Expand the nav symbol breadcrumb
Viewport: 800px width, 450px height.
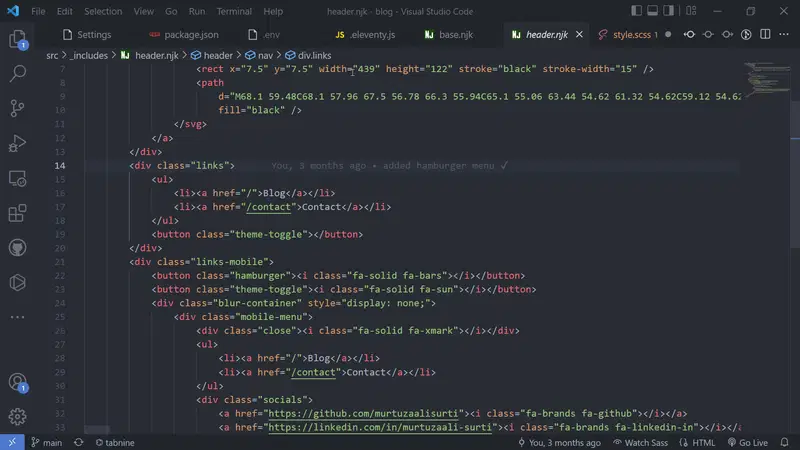click(x=259, y=55)
